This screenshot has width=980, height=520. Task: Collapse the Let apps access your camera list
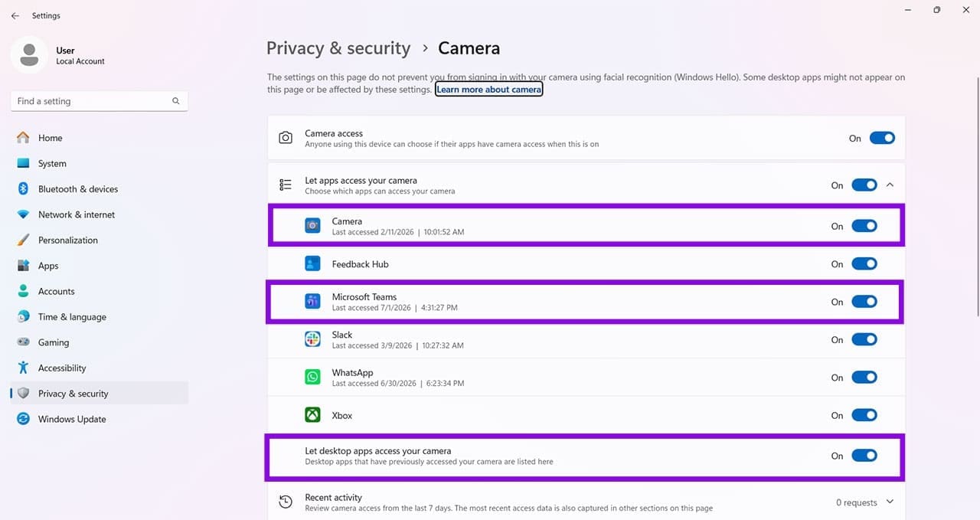[x=890, y=185]
